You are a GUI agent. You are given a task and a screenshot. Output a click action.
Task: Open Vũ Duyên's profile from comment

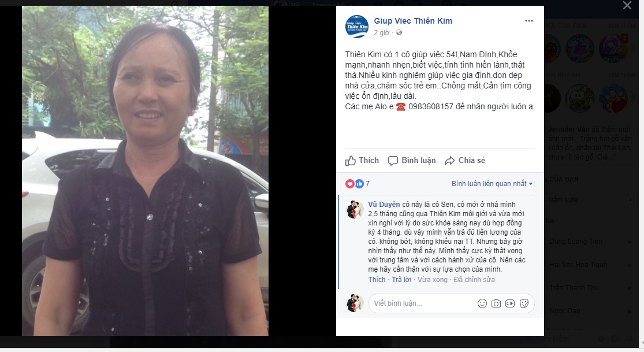pyautogui.click(x=384, y=205)
